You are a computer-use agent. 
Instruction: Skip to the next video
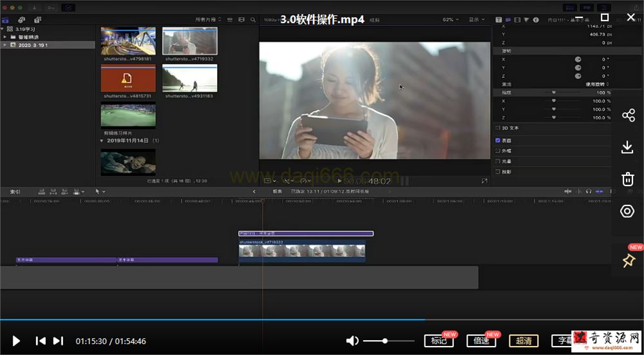(59, 341)
